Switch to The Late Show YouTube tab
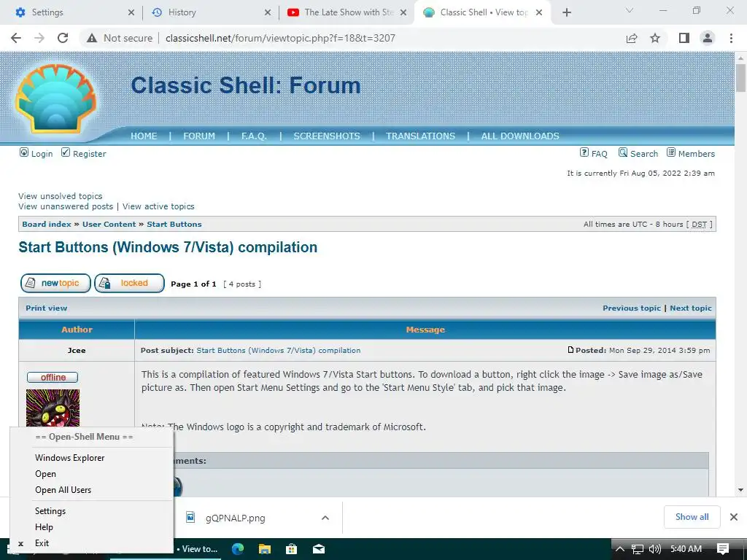Screen dimensions: 747x560 [347, 12]
